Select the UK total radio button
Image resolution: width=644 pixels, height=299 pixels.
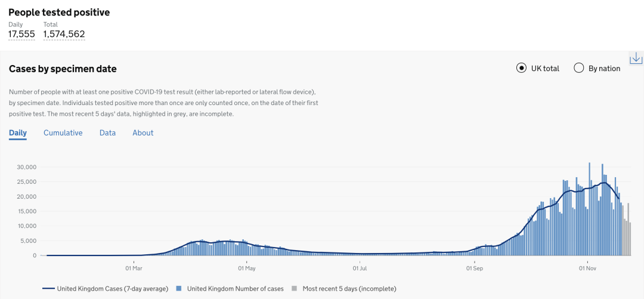[521, 68]
